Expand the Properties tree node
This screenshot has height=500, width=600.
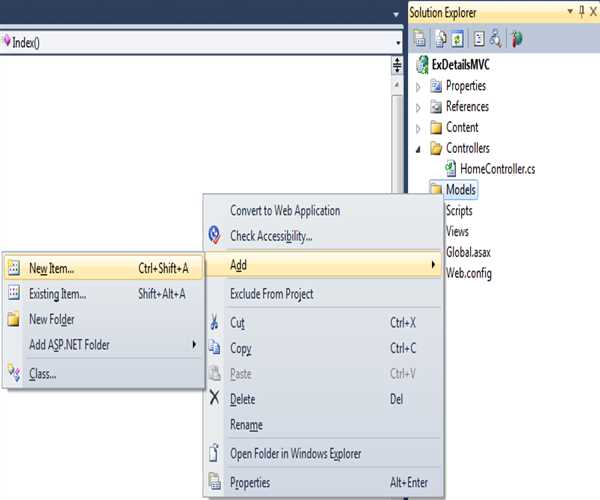419,86
